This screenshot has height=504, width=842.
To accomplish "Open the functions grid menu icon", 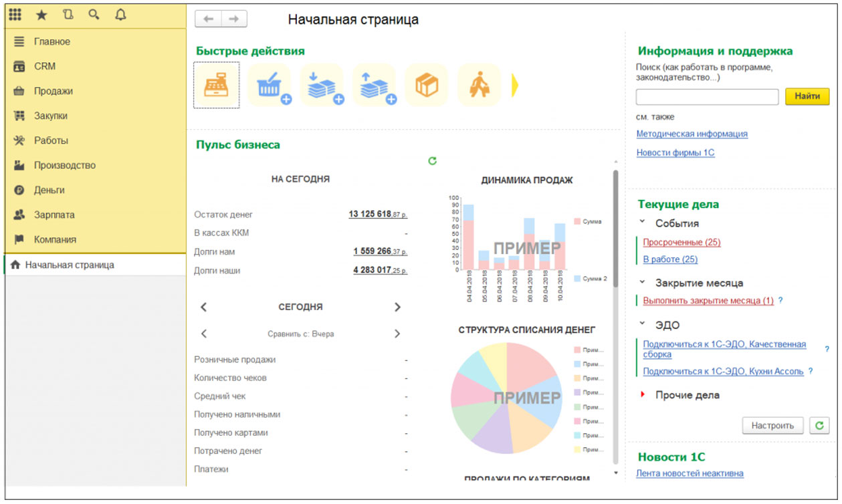I will 15,14.
